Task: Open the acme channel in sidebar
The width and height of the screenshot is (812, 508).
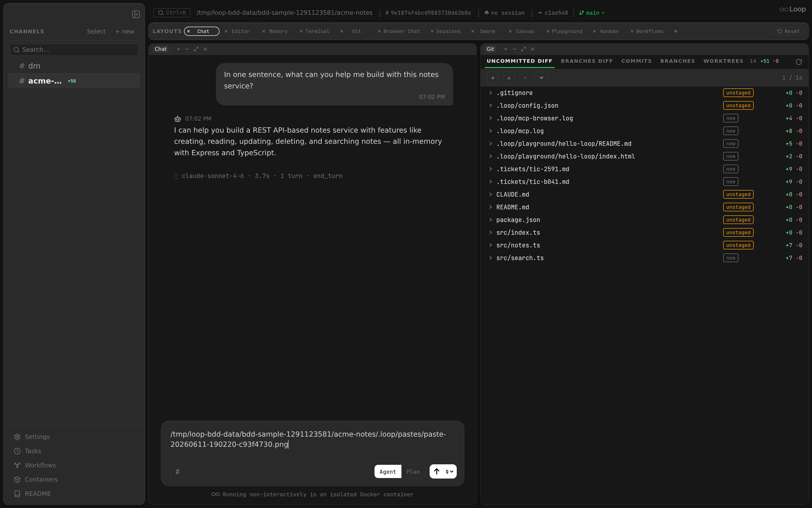Action: pos(74,81)
